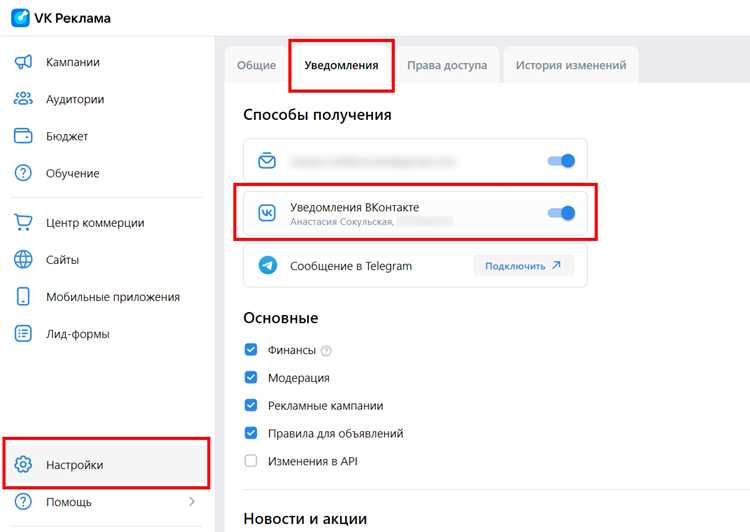Expand the Помощь submenu chevron
750x532 pixels.
(x=192, y=501)
